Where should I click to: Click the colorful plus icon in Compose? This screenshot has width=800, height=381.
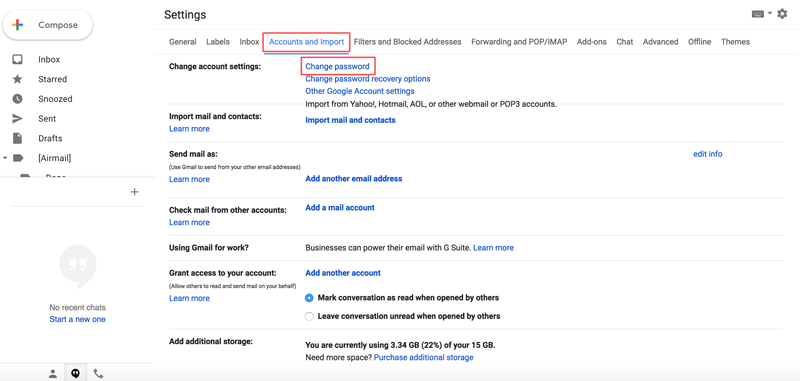coord(17,25)
